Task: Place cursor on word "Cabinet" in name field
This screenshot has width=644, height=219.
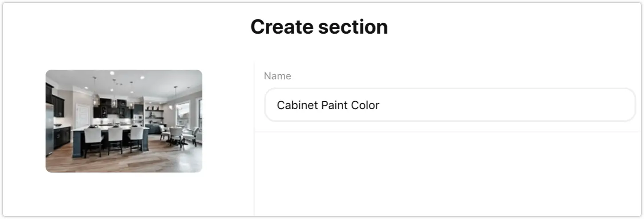Action: click(294, 105)
